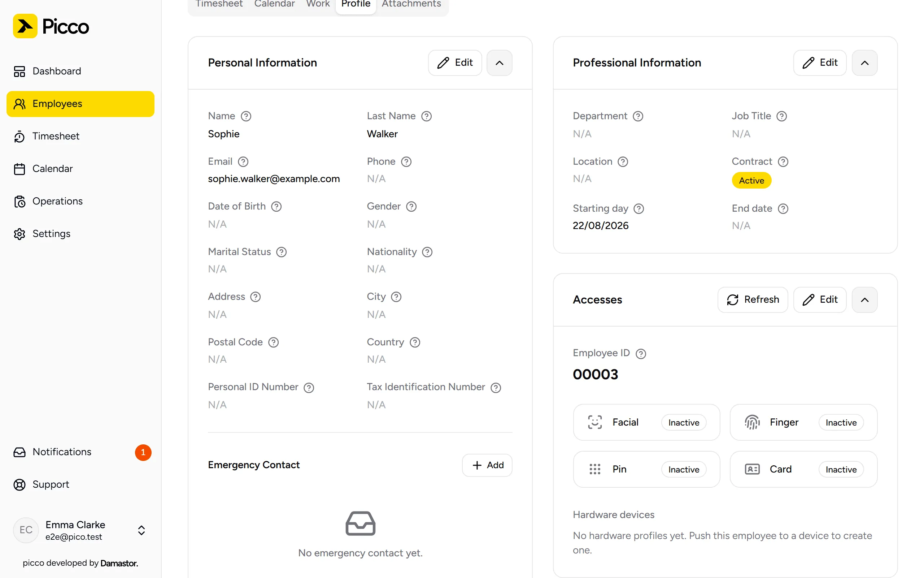The width and height of the screenshot is (924, 578).
Task: Click help icon next to Phone
Action: pos(406,162)
